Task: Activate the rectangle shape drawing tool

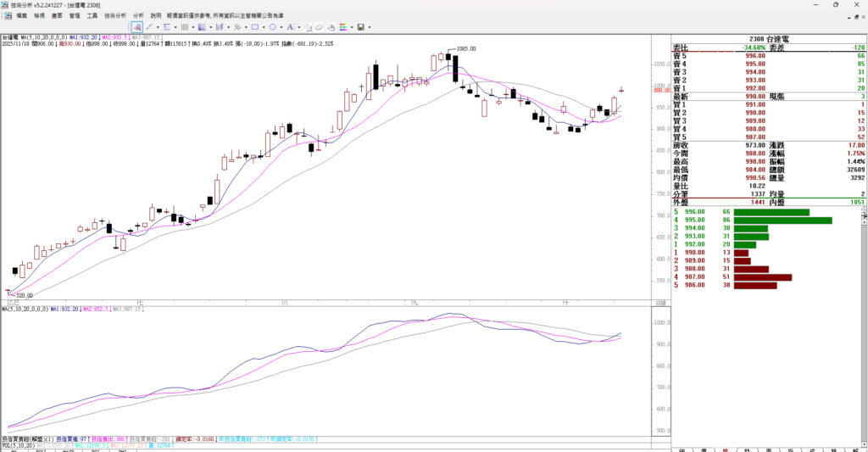Action: pos(255,27)
